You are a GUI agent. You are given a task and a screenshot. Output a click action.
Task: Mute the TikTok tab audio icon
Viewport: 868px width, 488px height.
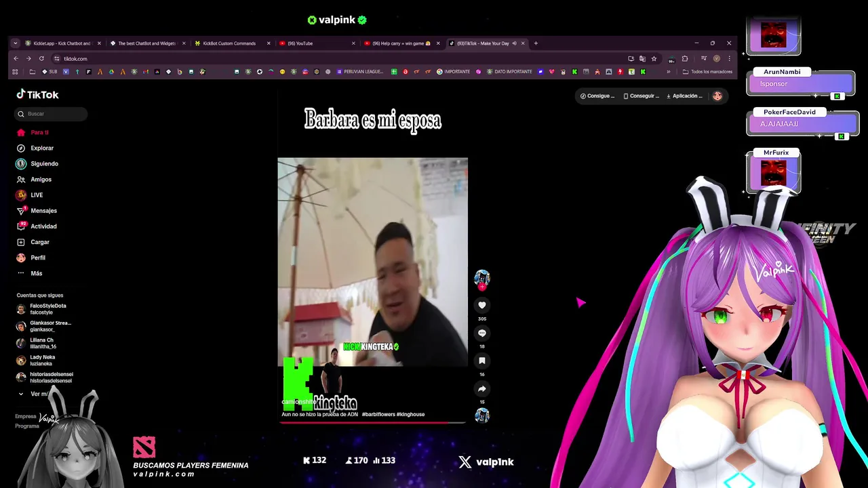click(x=514, y=43)
